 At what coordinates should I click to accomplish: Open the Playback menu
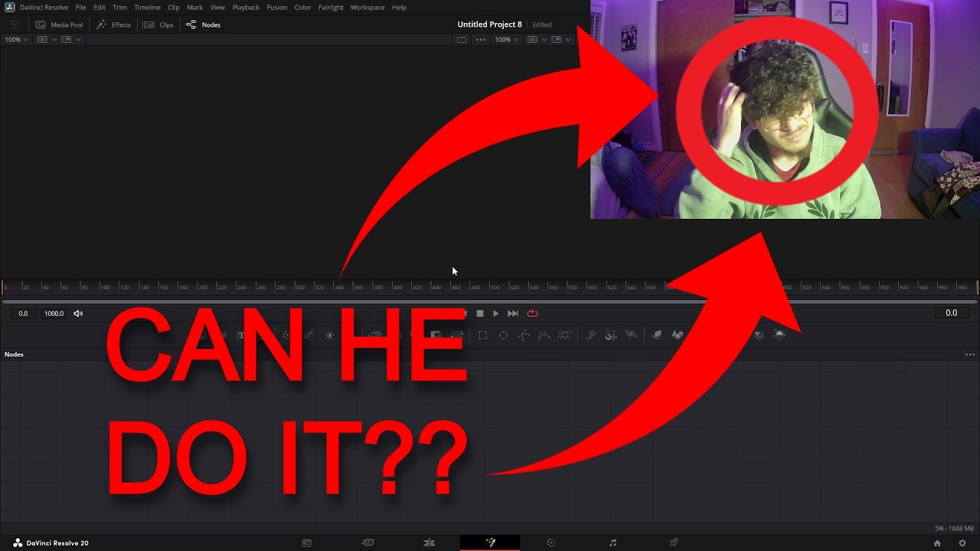246,7
